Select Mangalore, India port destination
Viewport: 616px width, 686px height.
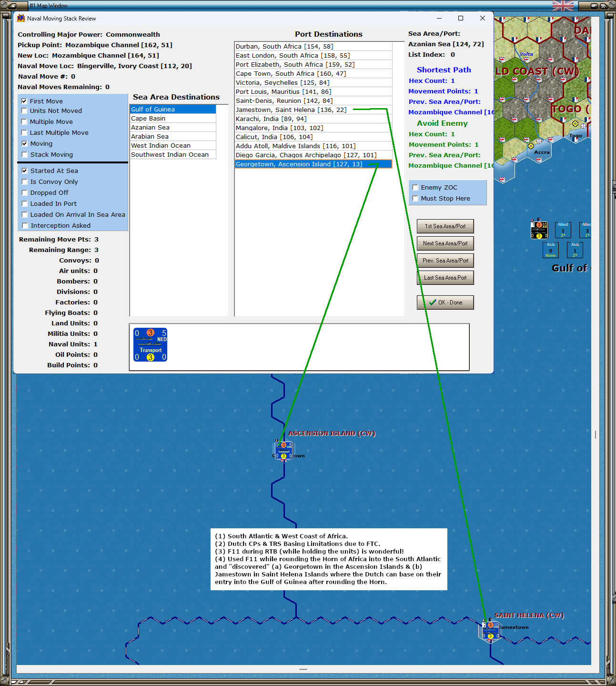(313, 128)
